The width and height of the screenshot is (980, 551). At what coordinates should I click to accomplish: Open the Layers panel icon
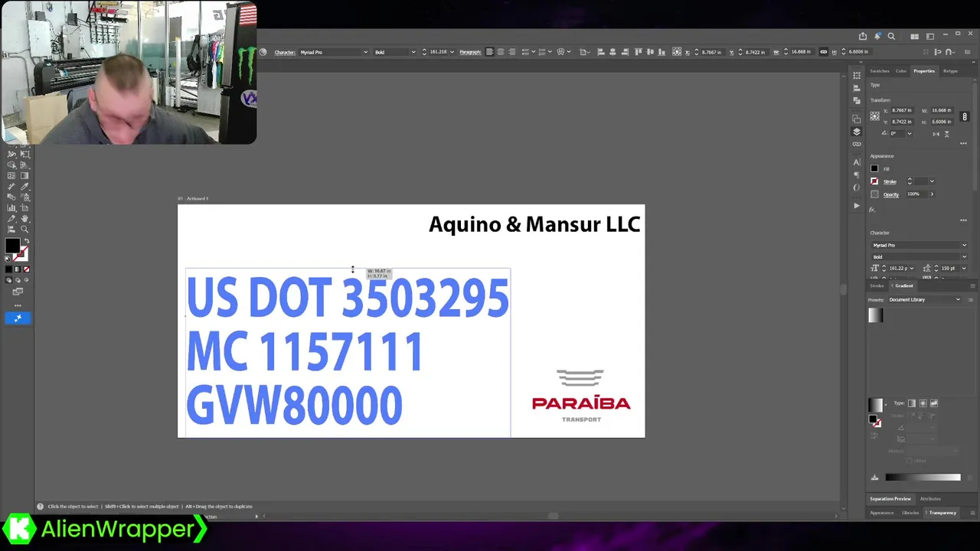click(857, 132)
